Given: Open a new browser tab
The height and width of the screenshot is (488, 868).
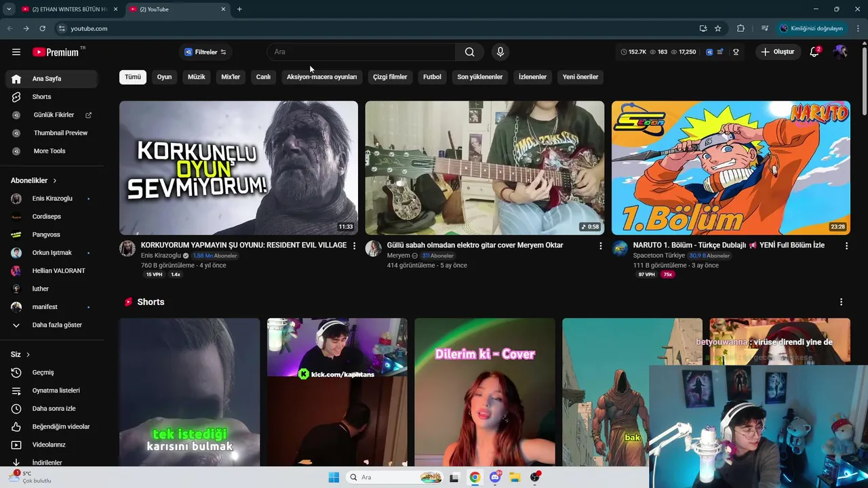Looking at the screenshot, I should (x=239, y=9).
